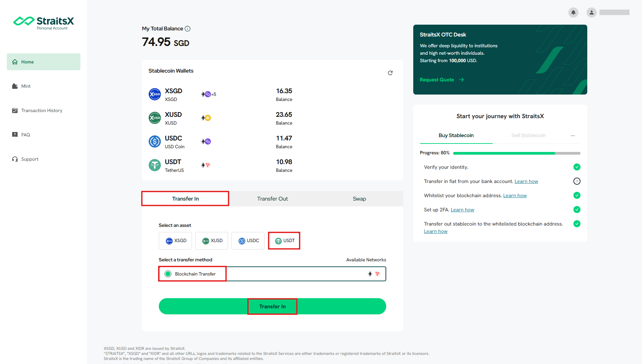Select USDC as the asset

[x=248, y=241]
